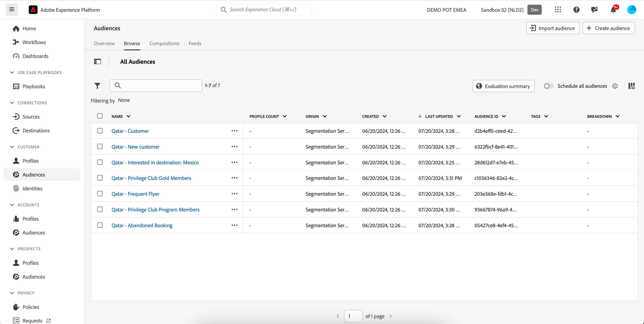Open the filter funnel icon

point(97,86)
